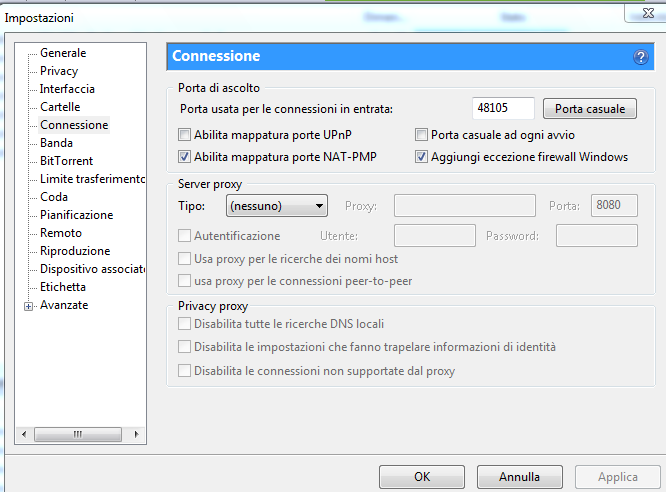666x492 pixels.
Task: Open BitTorrent settings page
Action: click(66, 161)
